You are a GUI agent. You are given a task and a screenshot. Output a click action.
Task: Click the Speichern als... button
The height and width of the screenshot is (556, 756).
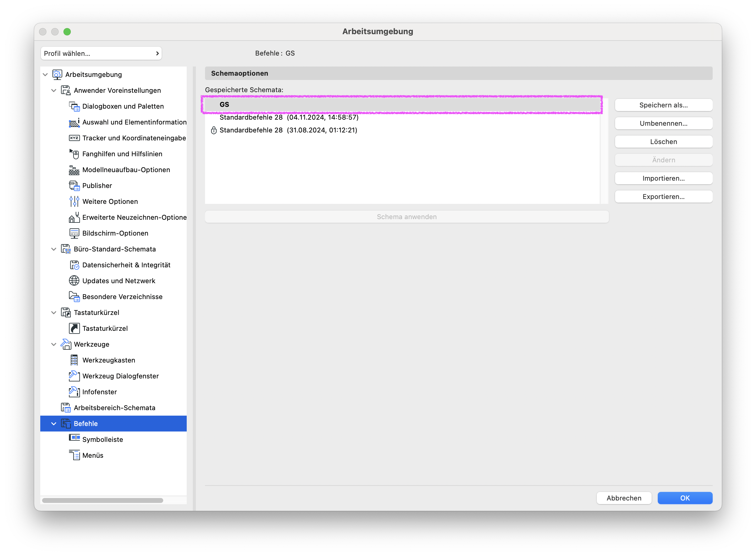(664, 105)
